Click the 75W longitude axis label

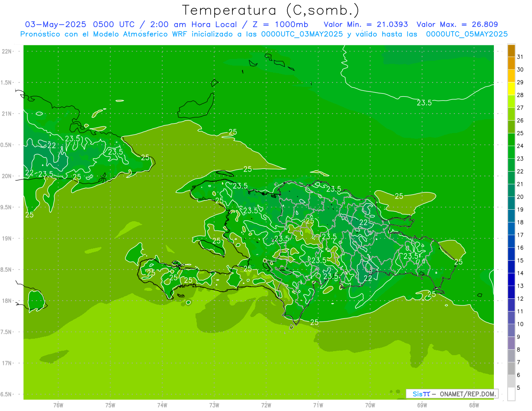pos(110,405)
